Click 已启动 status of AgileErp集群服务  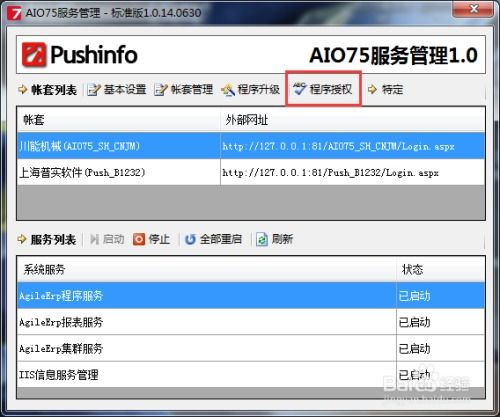pyautogui.click(x=414, y=349)
